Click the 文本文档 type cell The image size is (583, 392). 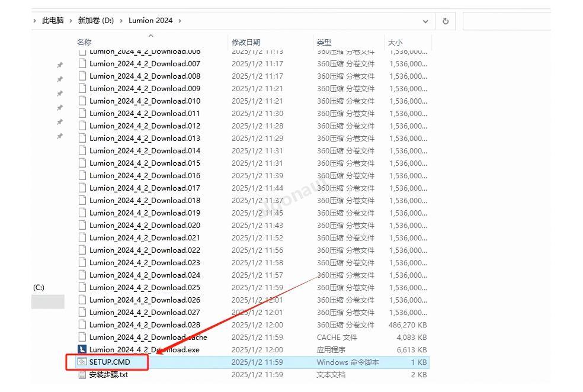tap(331, 375)
